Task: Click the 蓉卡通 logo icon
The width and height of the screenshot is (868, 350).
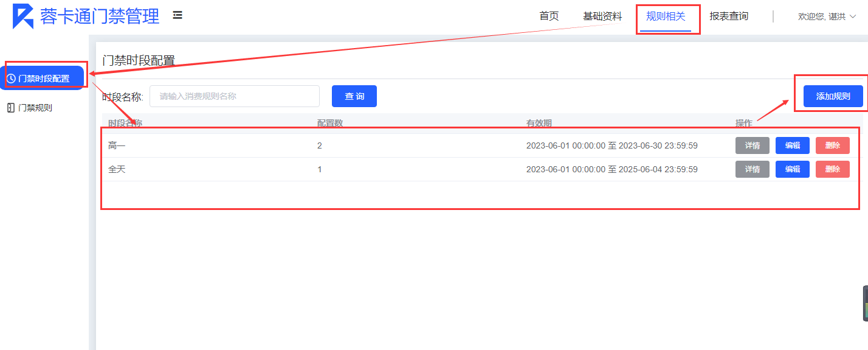Action: click(23, 16)
